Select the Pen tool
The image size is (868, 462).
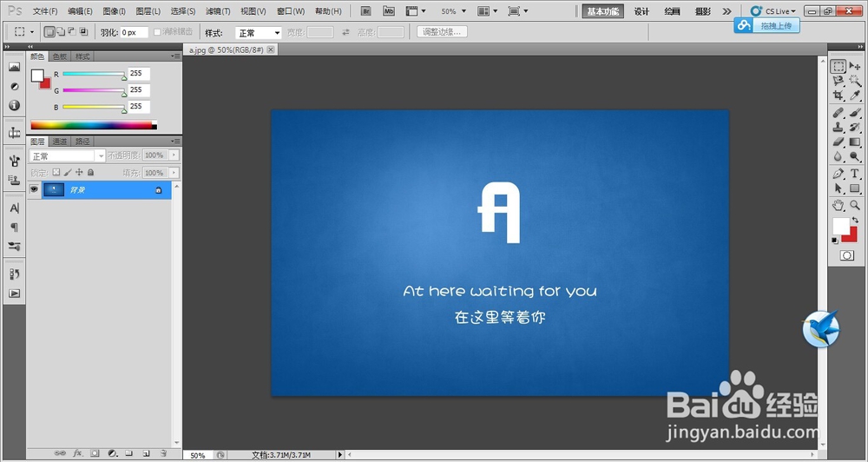coord(838,174)
